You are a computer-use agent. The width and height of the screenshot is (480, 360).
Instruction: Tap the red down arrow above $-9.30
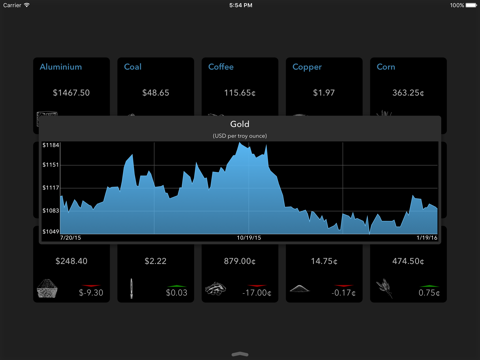tap(91, 286)
